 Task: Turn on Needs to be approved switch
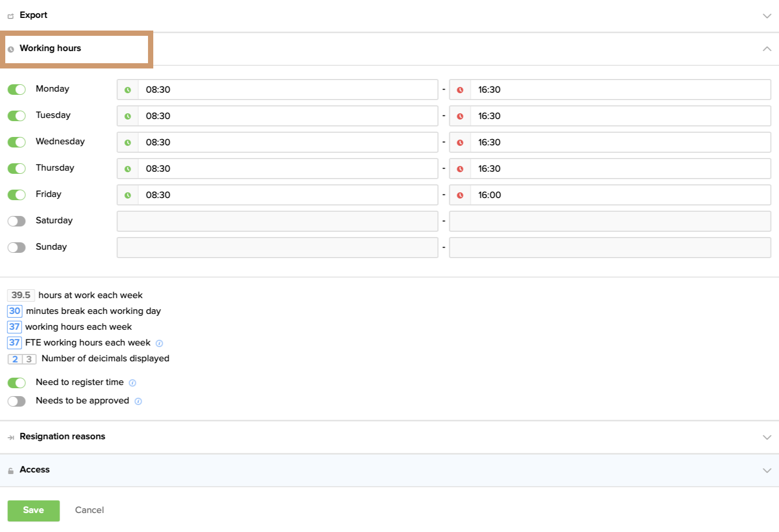click(17, 401)
